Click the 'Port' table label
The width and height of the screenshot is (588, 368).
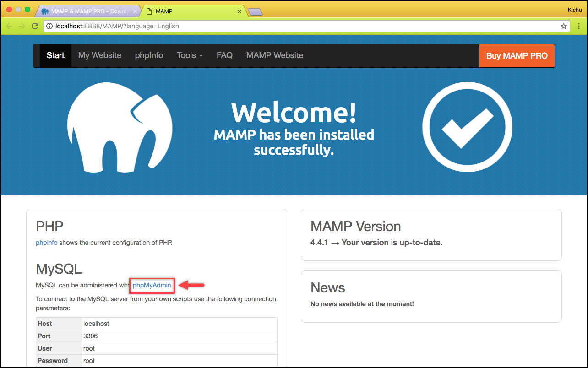point(44,336)
